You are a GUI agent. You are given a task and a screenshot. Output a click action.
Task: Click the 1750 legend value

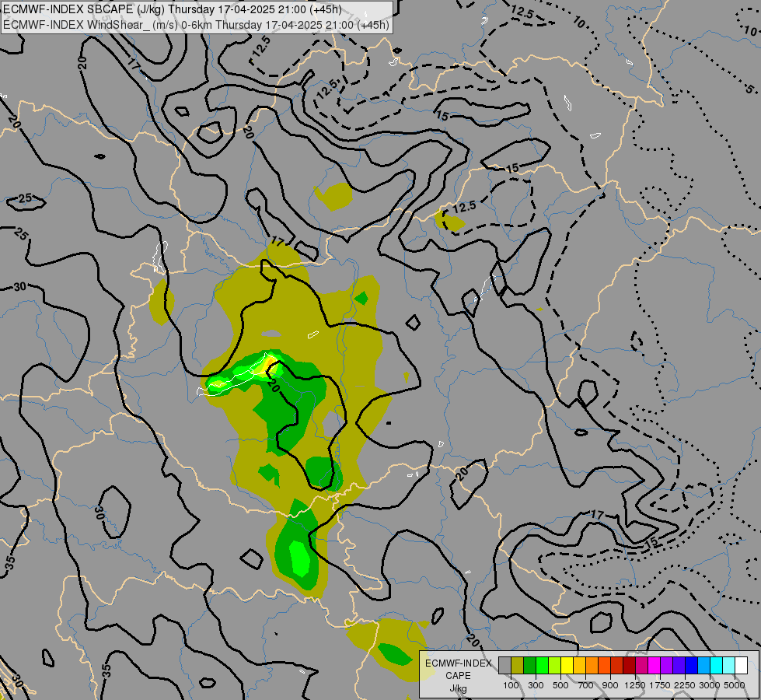pos(660,685)
